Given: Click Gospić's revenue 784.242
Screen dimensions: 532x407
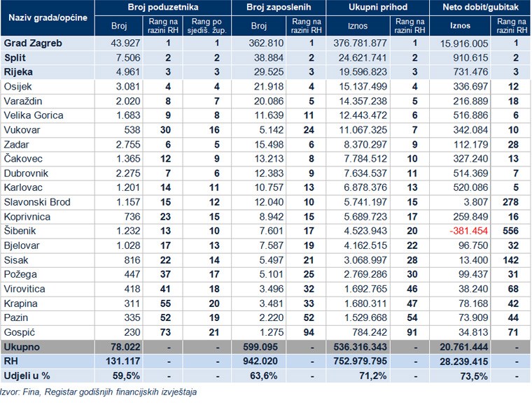Looking at the screenshot, I should click(x=370, y=332).
